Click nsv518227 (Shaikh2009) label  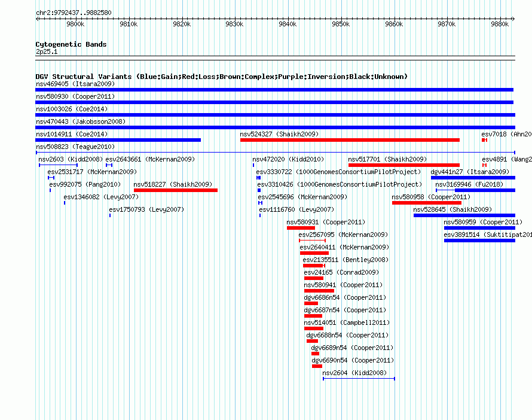[173, 184]
